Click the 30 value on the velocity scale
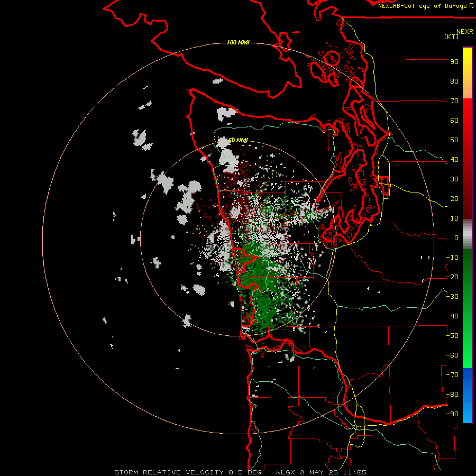 click(454, 179)
